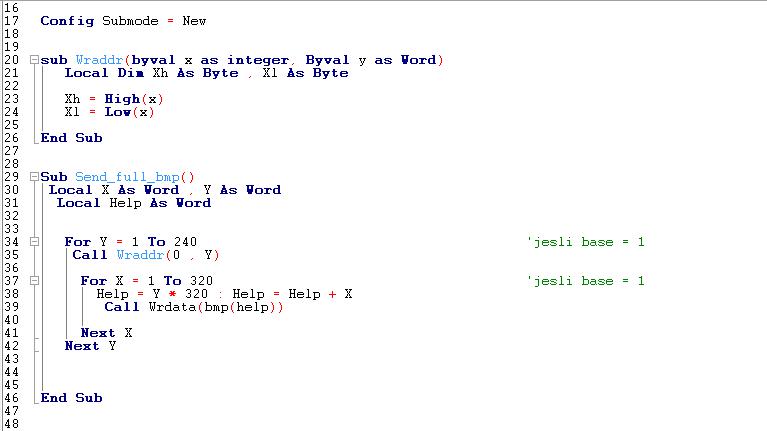Collapse the Send_full_bmp sub fold marker

(34, 177)
